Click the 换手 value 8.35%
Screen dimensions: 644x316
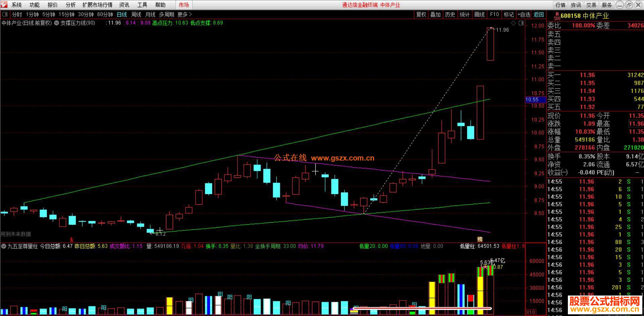587,156
